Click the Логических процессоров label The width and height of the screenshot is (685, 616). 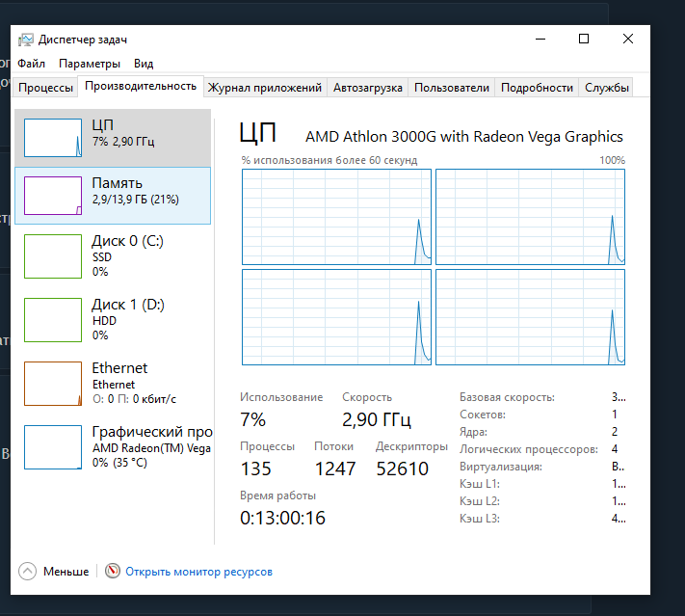(529, 449)
